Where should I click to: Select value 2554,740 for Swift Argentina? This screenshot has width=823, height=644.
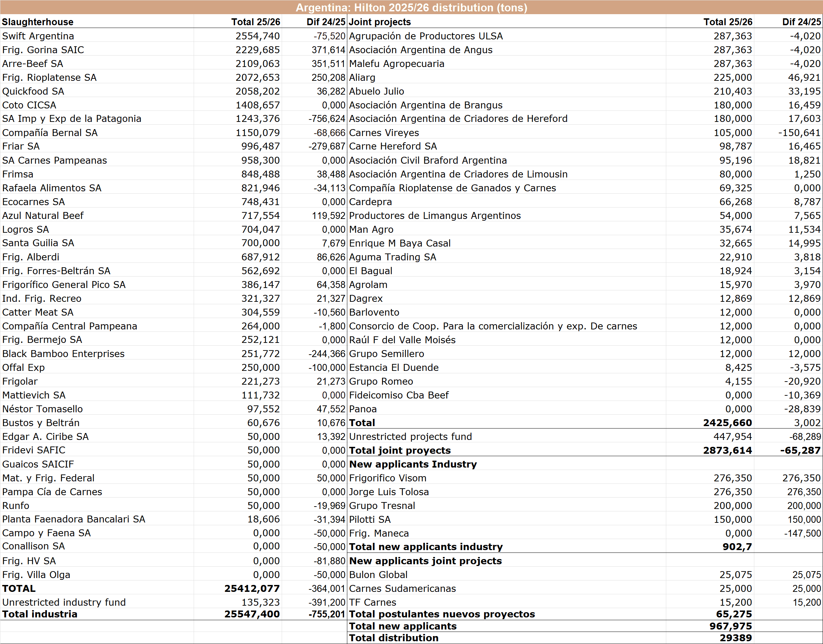click(x=258, y=36)
